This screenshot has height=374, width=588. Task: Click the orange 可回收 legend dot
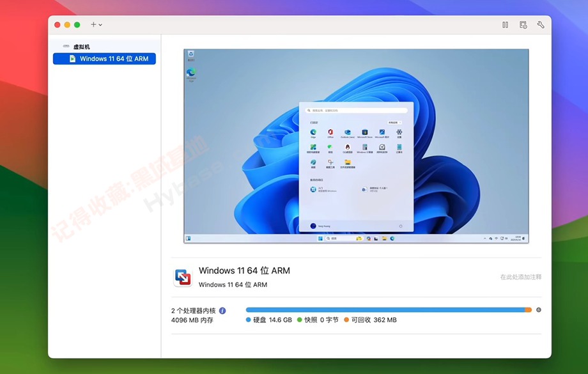pos(346,320)
